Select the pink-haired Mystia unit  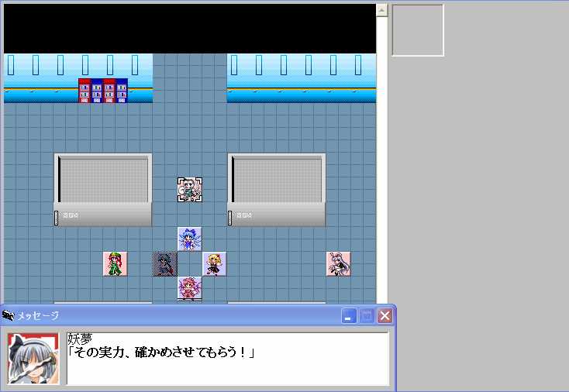click(x=190, y=289)
